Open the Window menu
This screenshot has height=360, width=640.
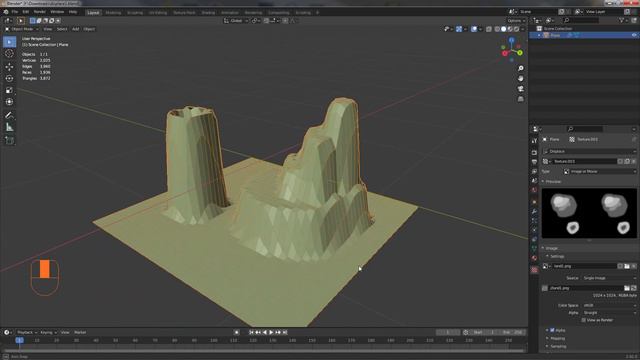57,12
